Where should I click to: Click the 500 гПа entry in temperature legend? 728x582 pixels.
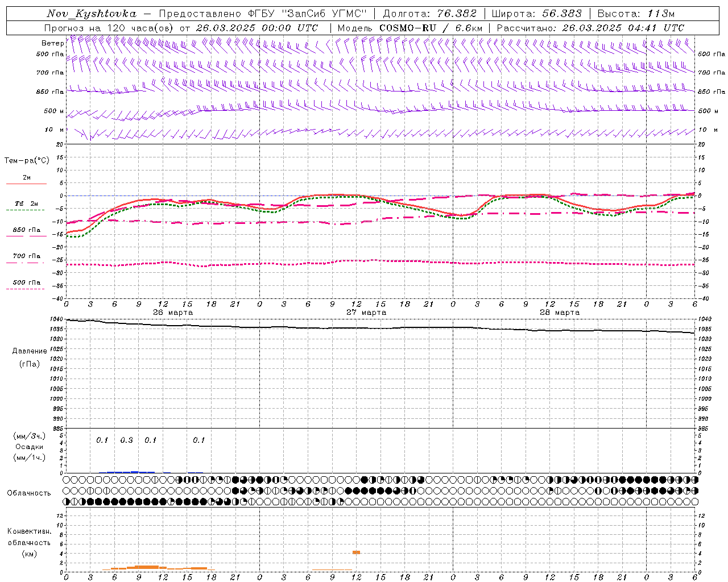point(26,282)
